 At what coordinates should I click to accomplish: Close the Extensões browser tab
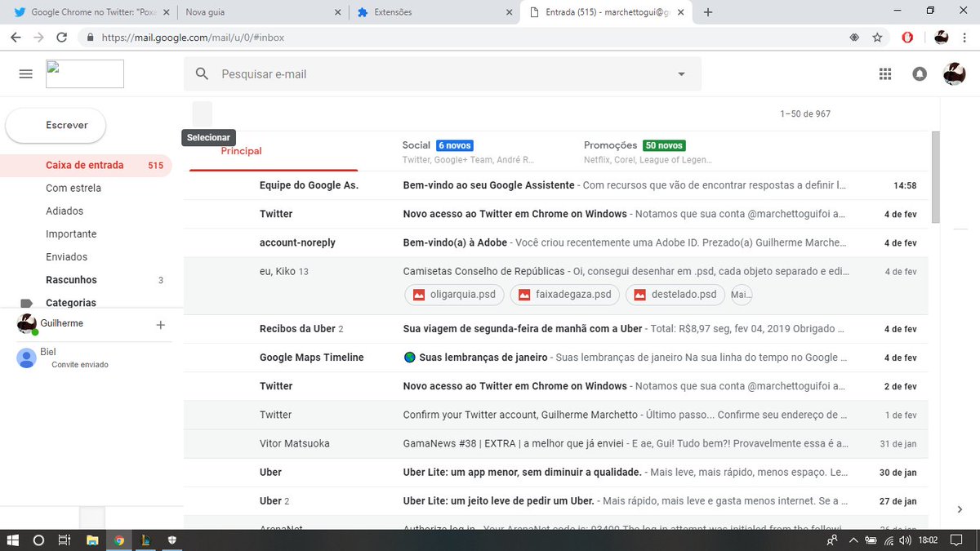(509, 12)
